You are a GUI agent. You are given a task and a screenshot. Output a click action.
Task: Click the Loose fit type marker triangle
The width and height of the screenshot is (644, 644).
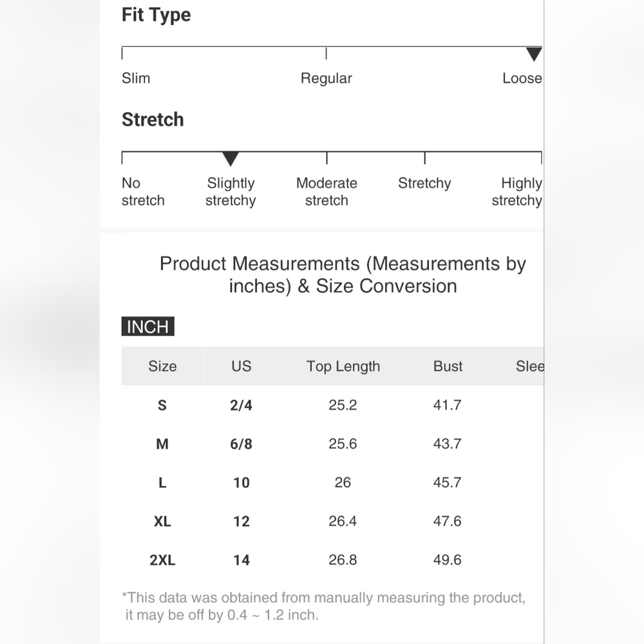(x=534, y=54)
